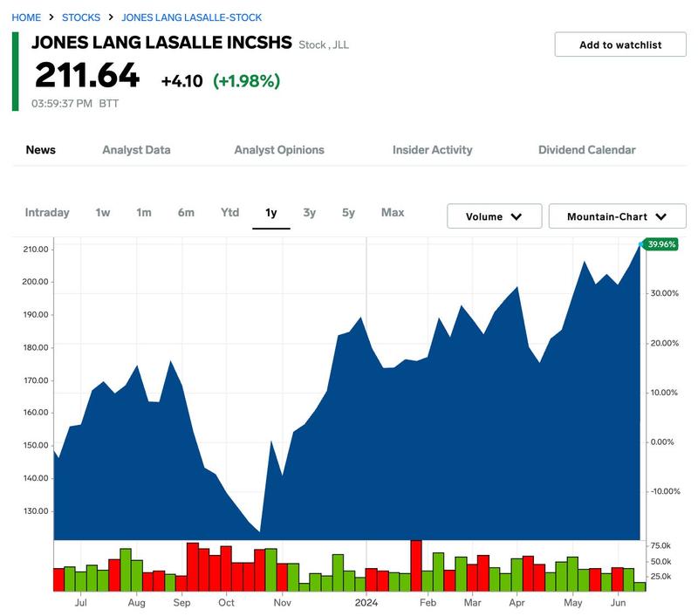Click the Oct axis label
This screenshot has height=616, width=698.
pyautogui.click(x=226, y=603)
